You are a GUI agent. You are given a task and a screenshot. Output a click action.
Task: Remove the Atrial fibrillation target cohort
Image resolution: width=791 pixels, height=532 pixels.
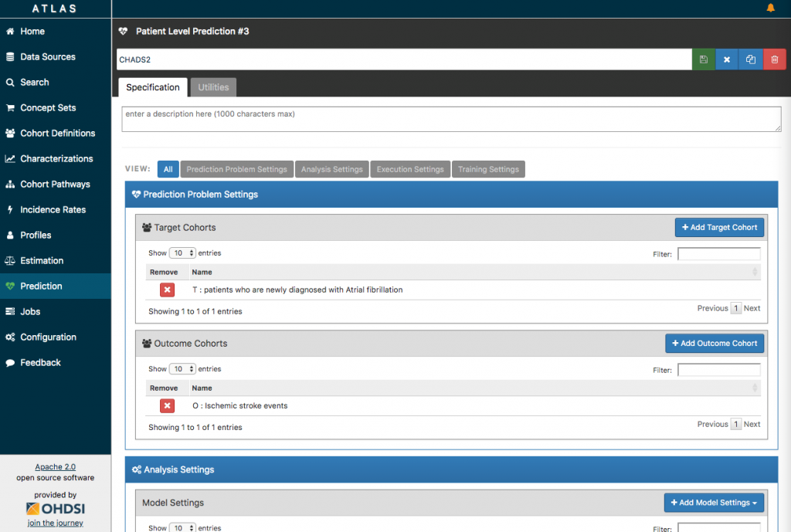coord(167,290)
